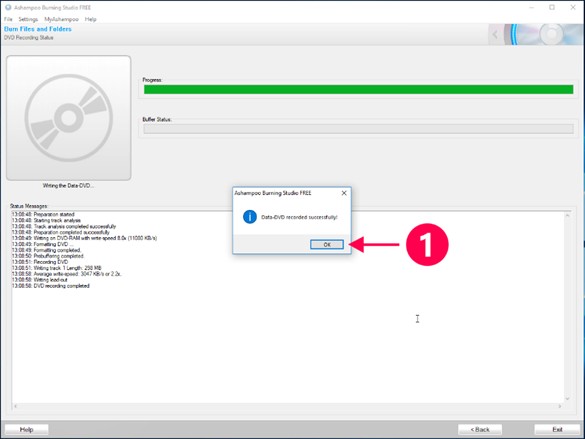Click the 'DVD recording completed' log line
585x439 pixels.
click(x=51, y=286)
